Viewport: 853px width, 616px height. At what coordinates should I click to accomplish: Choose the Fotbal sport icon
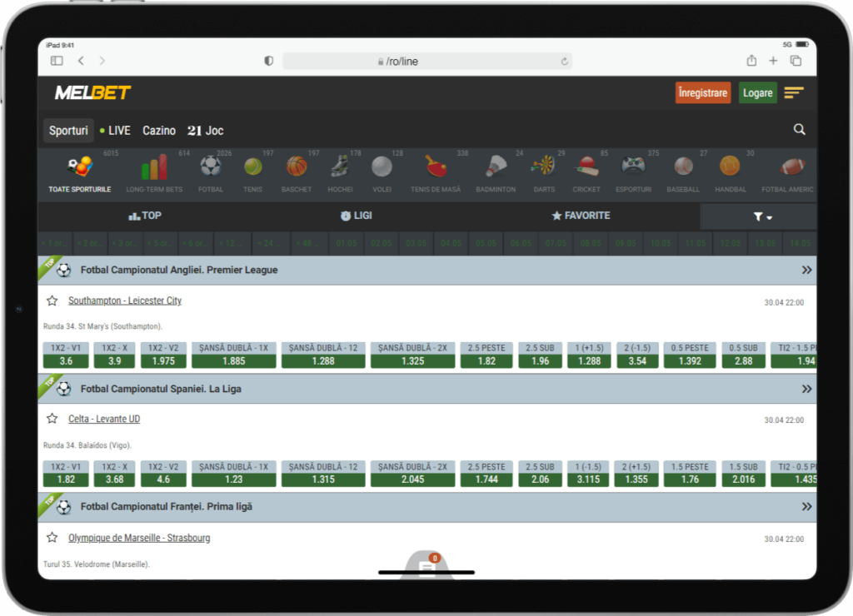(x=211, y=166)
